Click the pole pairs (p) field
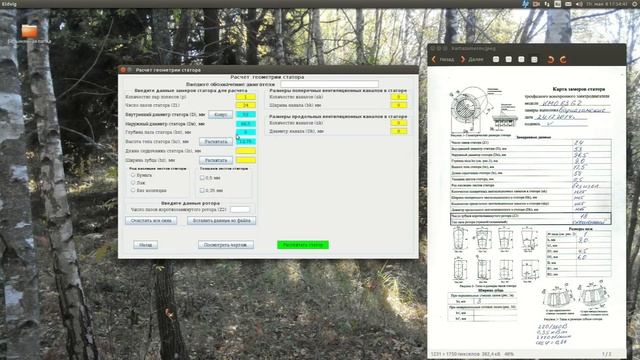640x360 pixels. (x=246, y=97)
